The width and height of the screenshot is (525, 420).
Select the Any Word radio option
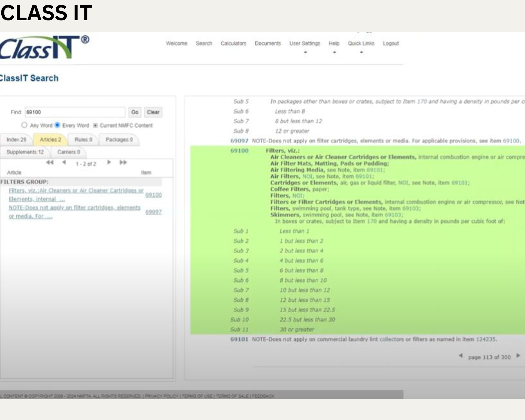24,125
